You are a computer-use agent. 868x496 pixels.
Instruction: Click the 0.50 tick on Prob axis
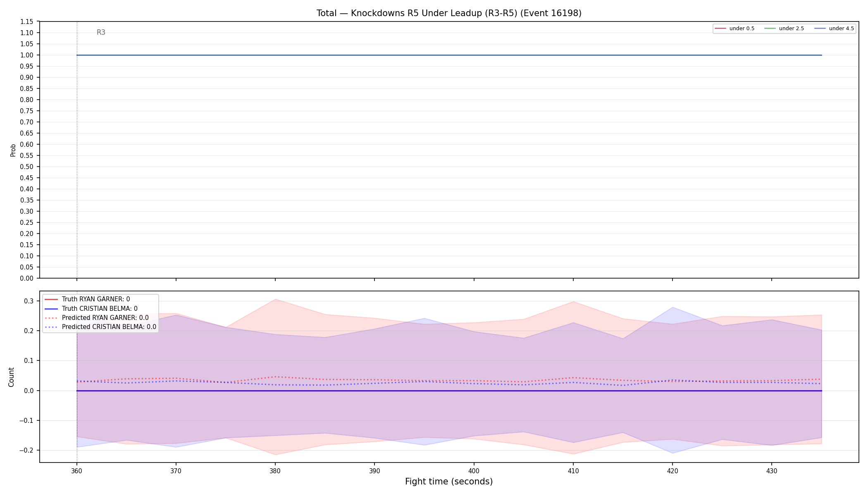point(27,167)
